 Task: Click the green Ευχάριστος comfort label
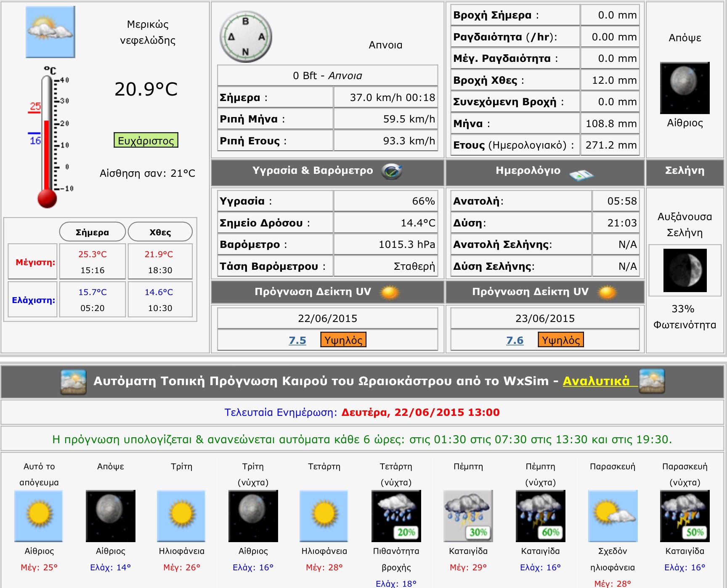tap(146, 140)
